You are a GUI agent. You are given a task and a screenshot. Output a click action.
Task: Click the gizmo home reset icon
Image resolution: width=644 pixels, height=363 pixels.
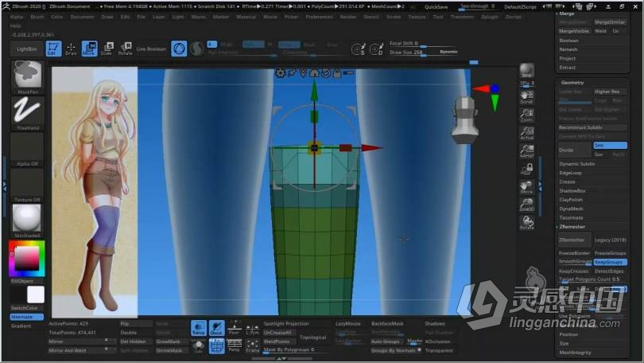(x=314, y=72)
